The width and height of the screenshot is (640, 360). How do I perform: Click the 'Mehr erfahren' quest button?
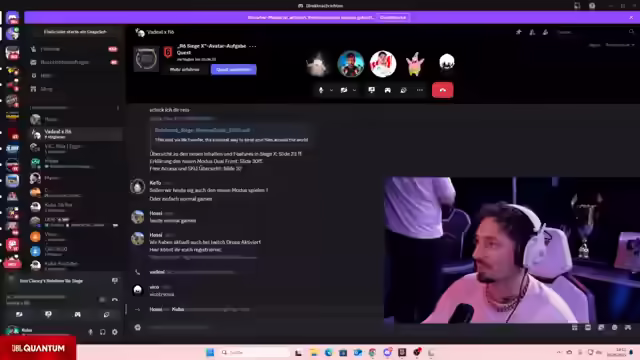(184, 70)
